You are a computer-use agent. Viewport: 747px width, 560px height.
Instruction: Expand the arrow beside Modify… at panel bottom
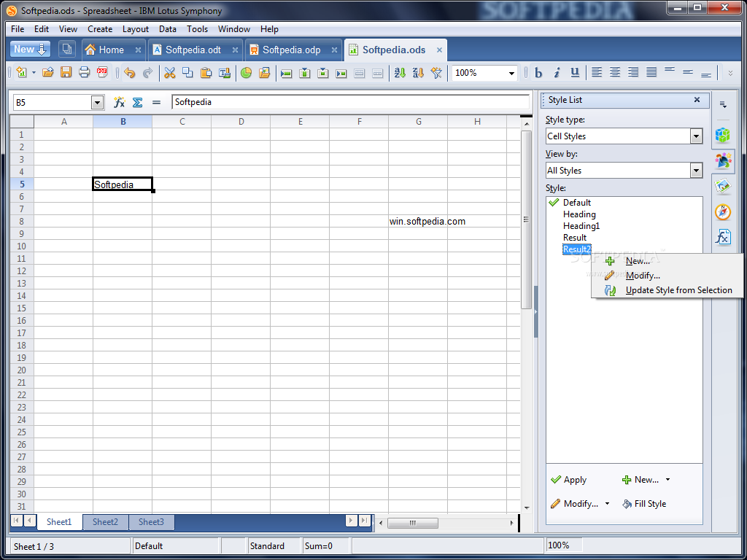pyautogui.click(x=607, y=504)
